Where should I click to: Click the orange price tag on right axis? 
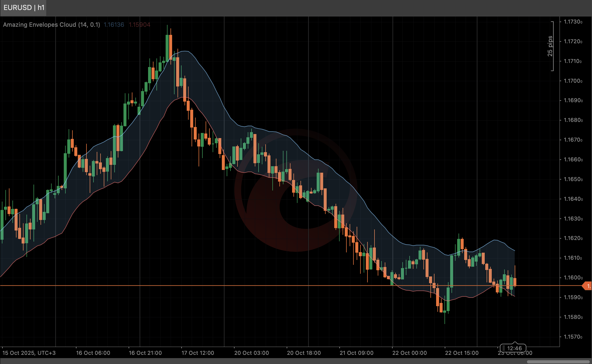point(588,286)
